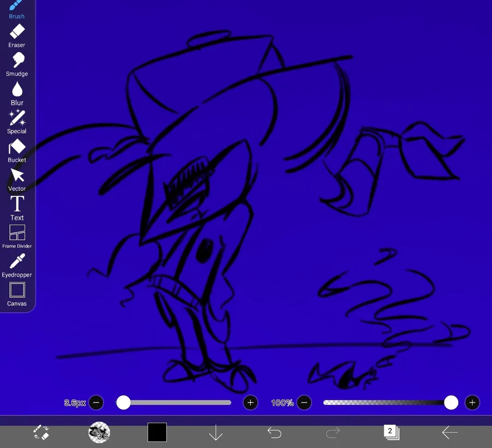Choose the Frame Divider tool
The width and height of the screenshot is (492, 448).
17,237
